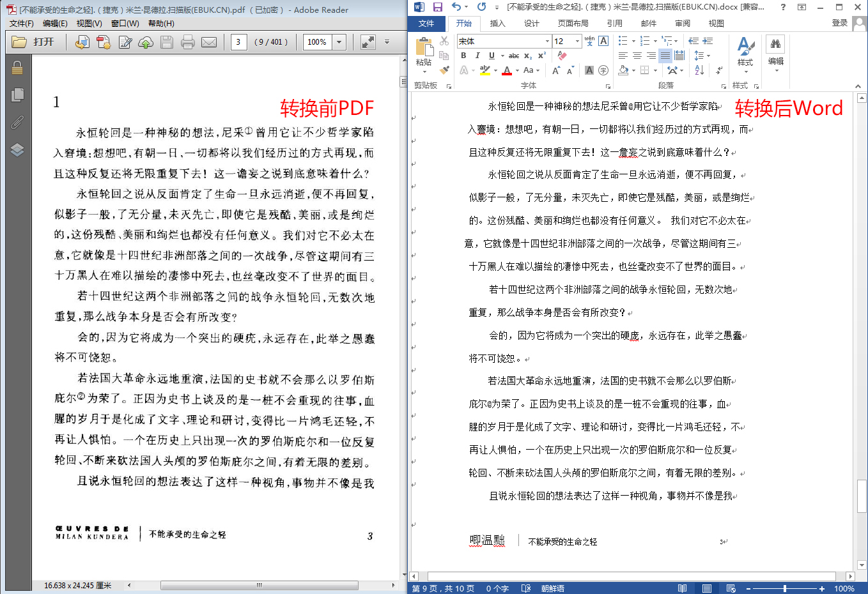Click the 打开 button in Adobe Reader
This screenshot has width=868, height=594.
pyautogui.click(x=34, y=42)
